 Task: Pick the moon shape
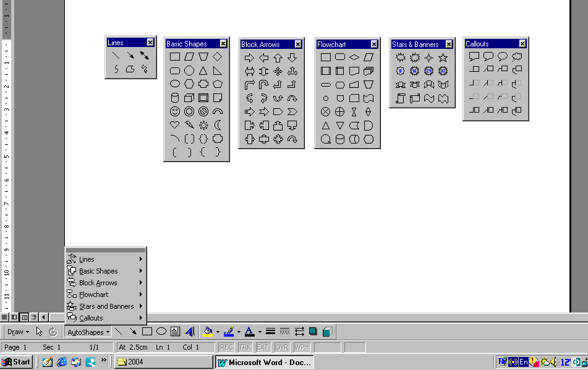218,125
